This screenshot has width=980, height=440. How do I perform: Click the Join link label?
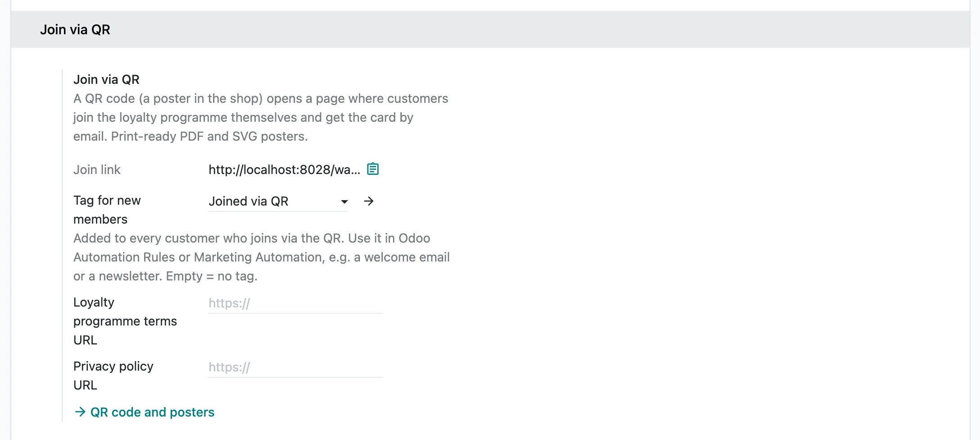(x=97, y=170)
